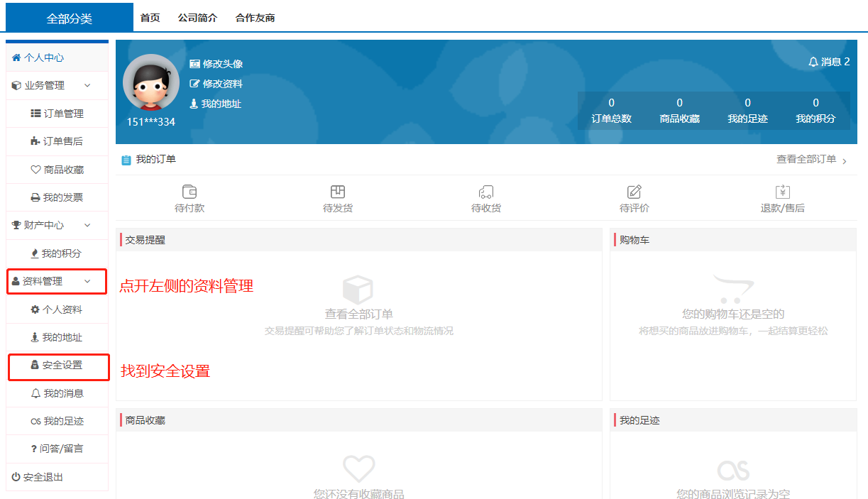
Task: Click the 安全退出 logout link
Action: tap(43, 477)
